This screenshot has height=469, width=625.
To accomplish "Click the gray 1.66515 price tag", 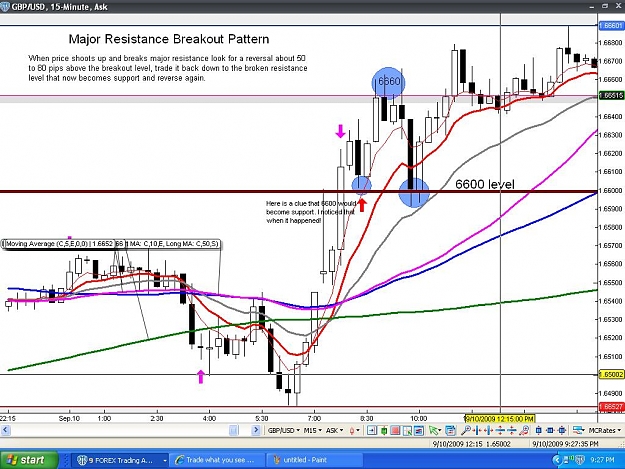I will [x=610, y=96].
